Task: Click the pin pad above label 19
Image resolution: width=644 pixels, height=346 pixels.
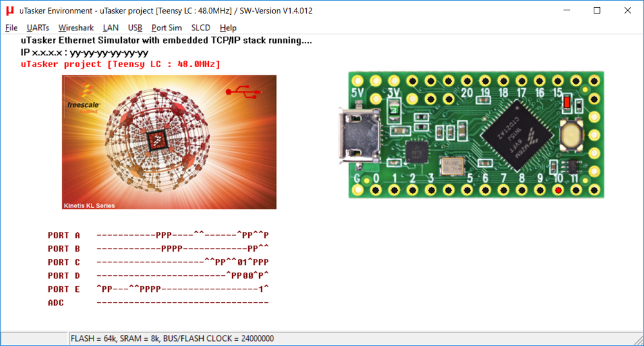Action: click(x=485, y=81)
